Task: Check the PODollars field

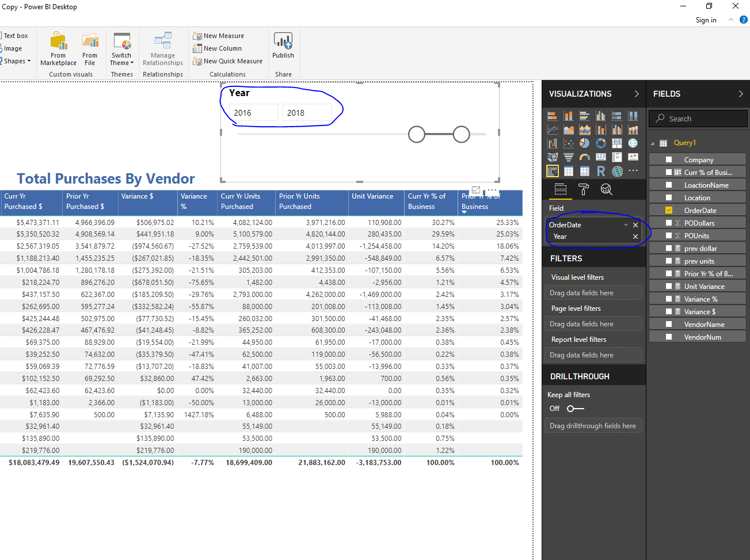Action: [669, 223]
